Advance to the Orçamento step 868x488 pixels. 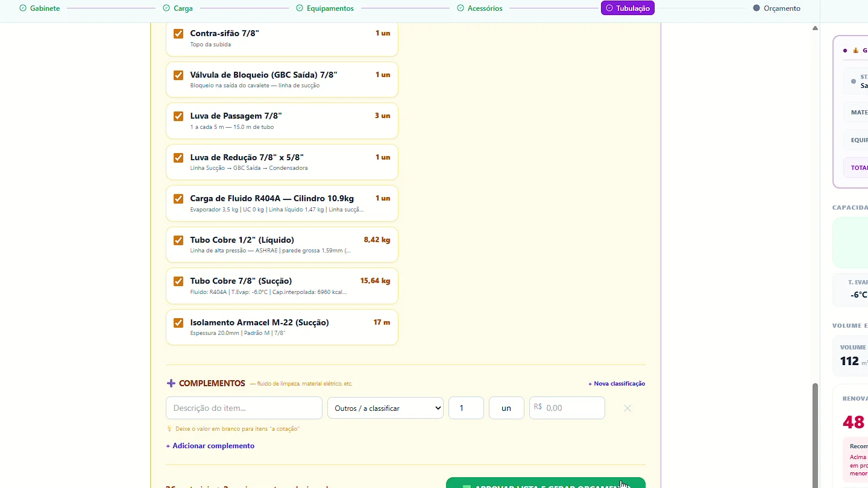[x=777, y=8]
